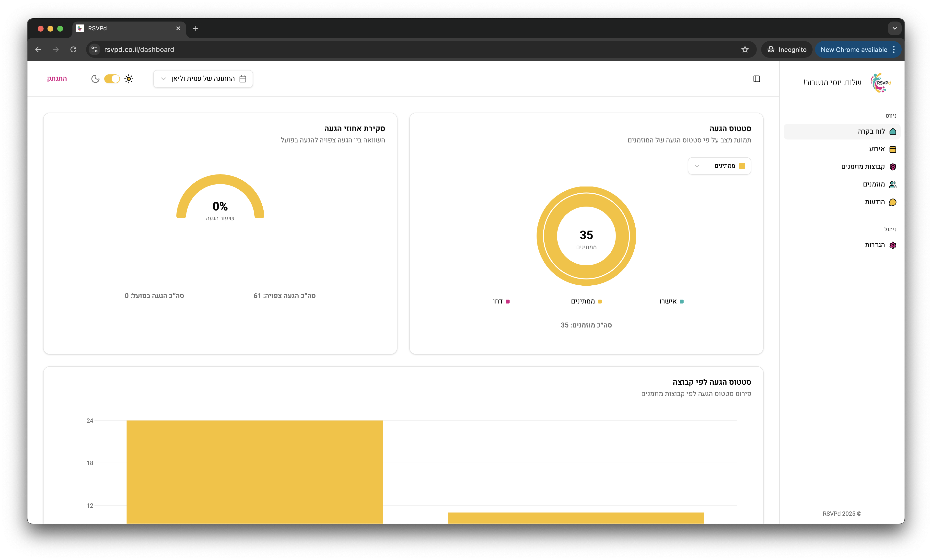Open site information icon in address bar
The height and width of the screenshot is (560, 932).
coord(95,49)
